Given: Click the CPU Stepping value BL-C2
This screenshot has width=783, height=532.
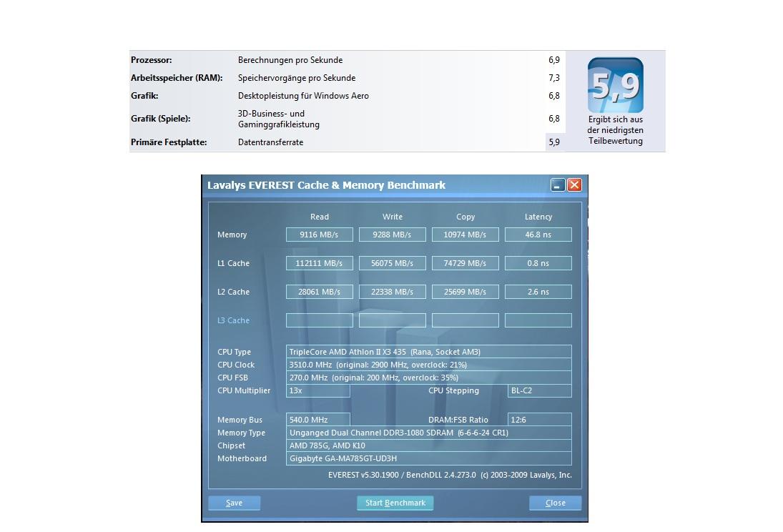Looking at the screenshot, I should coord(540,390).
